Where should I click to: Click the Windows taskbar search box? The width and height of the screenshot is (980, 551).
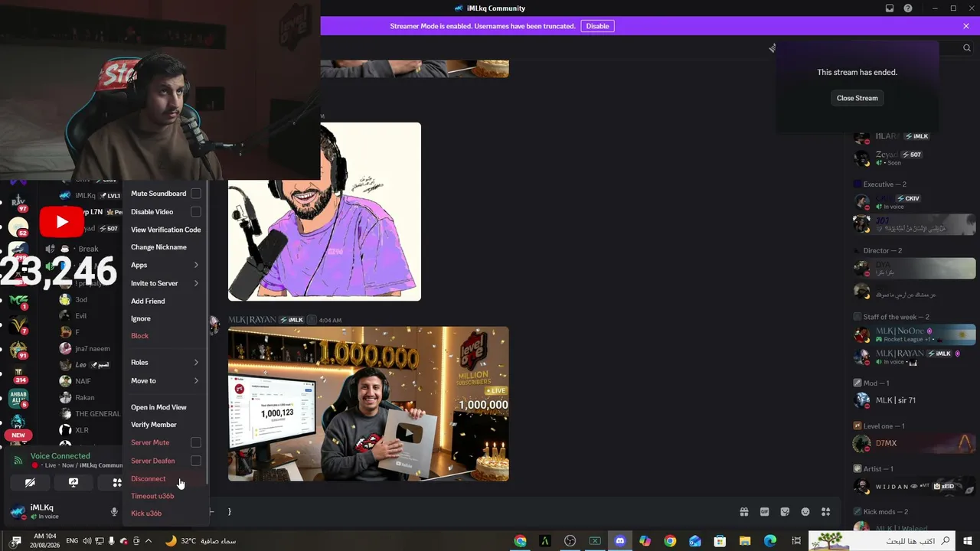click(x=880, y=541)
